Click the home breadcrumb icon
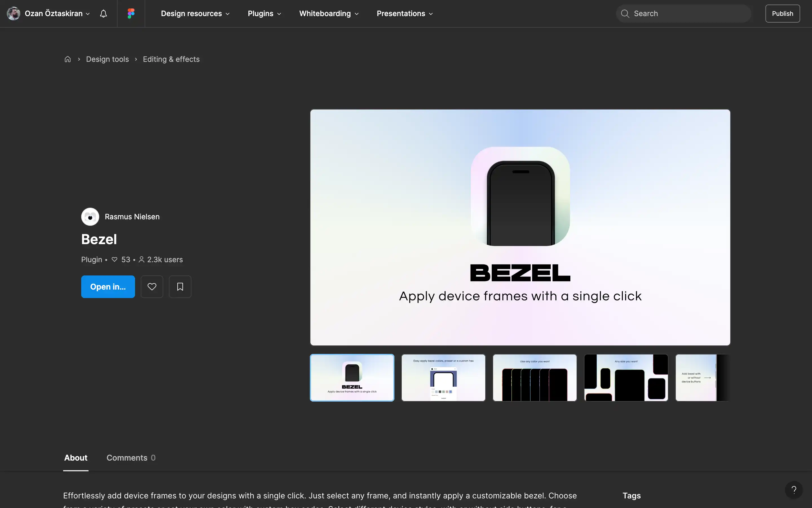The image size is (812, 508). [x=67, y=59]
